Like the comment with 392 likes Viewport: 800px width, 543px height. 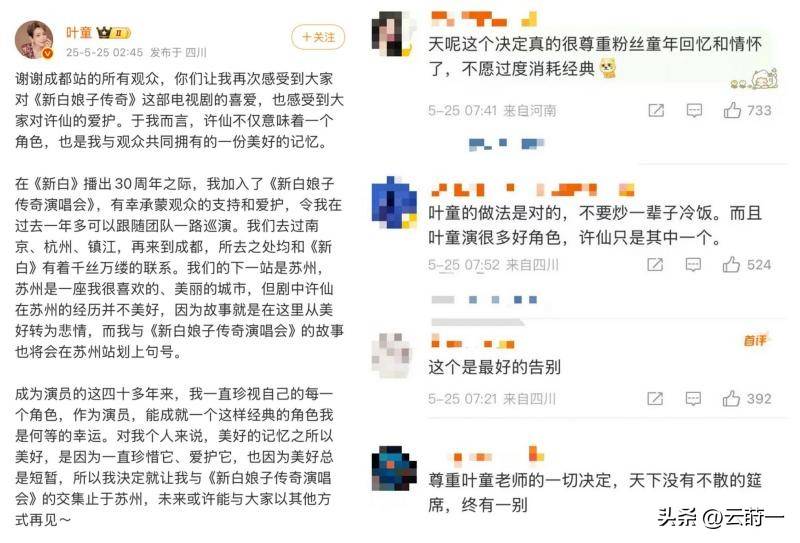[746, 399]
